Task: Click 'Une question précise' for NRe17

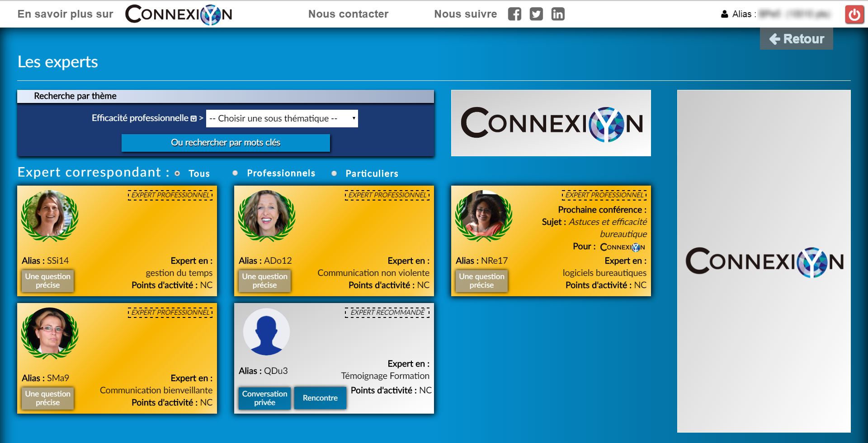Action: [481, 281]
